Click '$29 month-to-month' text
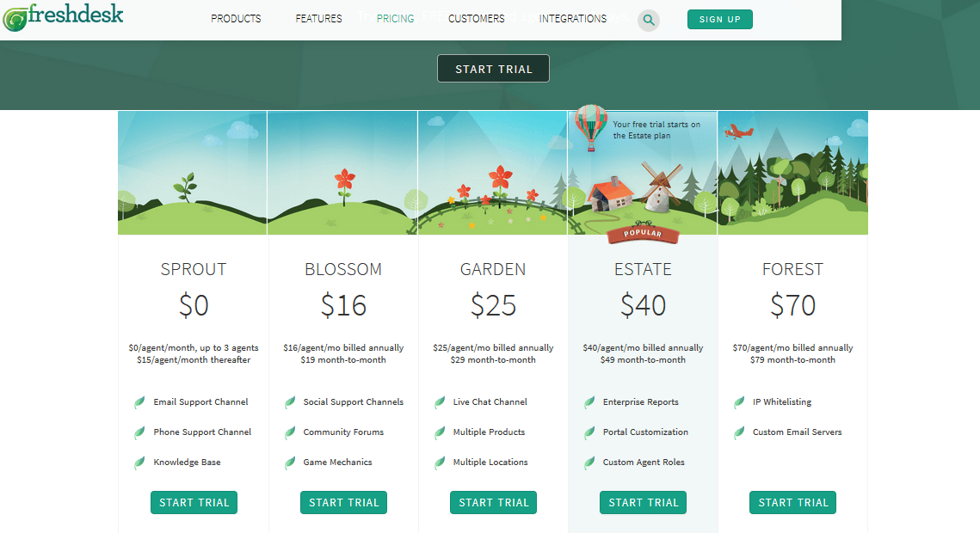This screenshot has height=533, width=980. pos(493,360)
